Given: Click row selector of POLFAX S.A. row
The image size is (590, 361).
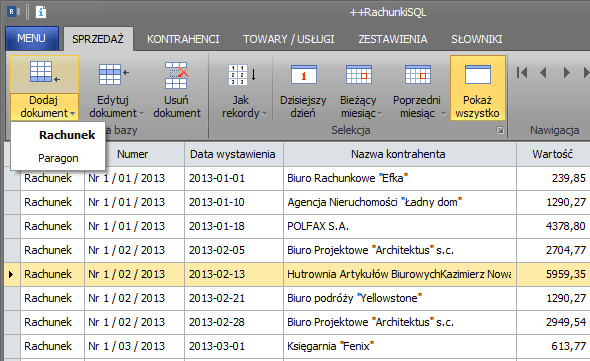Looking at the screenshot, I should tap(12, 226).
